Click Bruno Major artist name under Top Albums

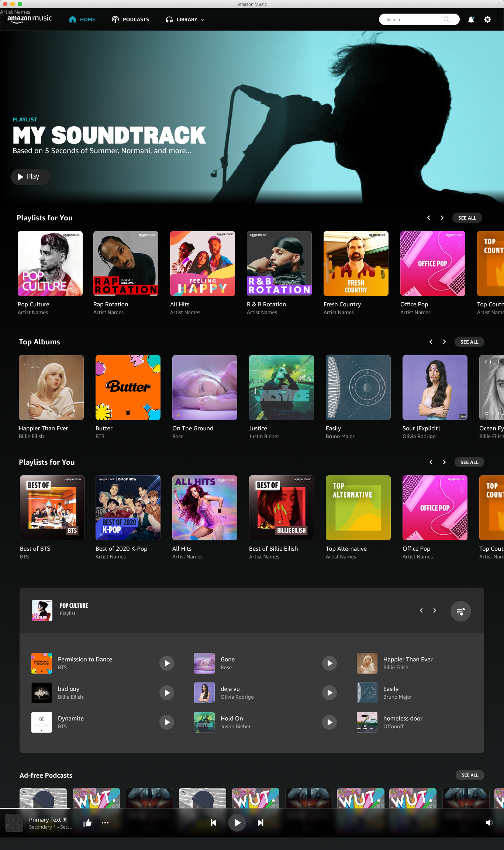click(x=340, y=436)
